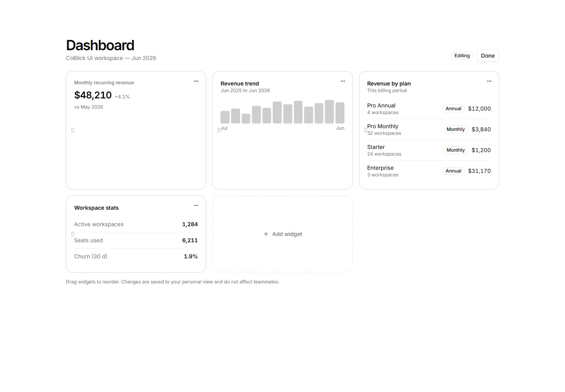Grab the Revenue trend widget drag handle
This screenshot has width=565, height=392.
point(219,130)
